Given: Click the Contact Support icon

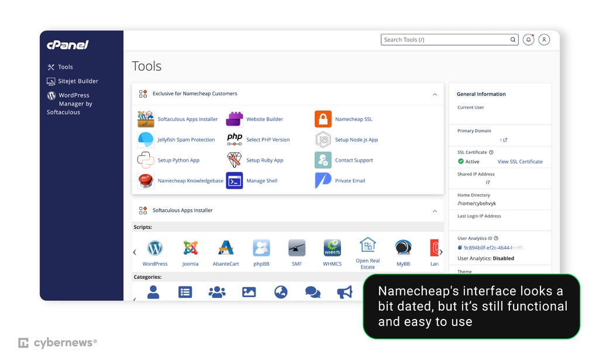Looking at the screenshot, I should (x=323, y=160).
